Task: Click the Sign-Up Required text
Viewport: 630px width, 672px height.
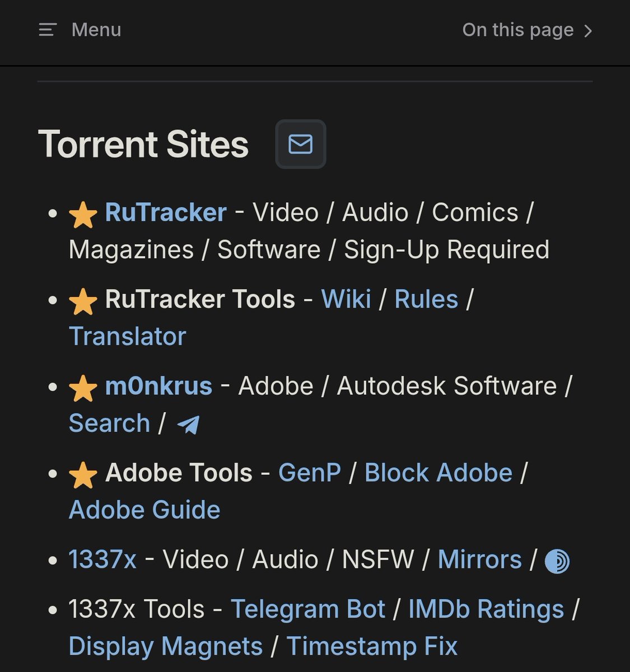Action: click(x=446, y=249)
